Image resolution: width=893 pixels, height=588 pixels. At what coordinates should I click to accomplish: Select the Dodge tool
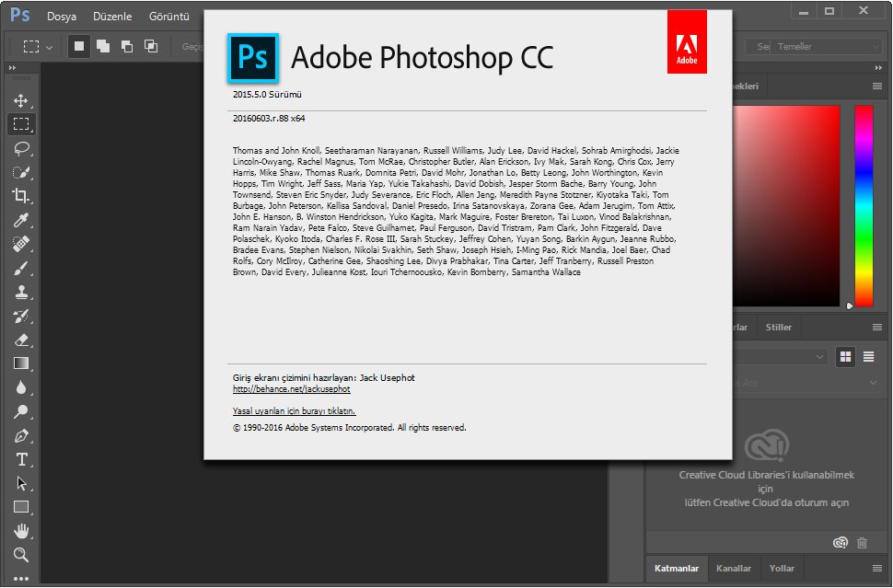(x=21, y=411)
